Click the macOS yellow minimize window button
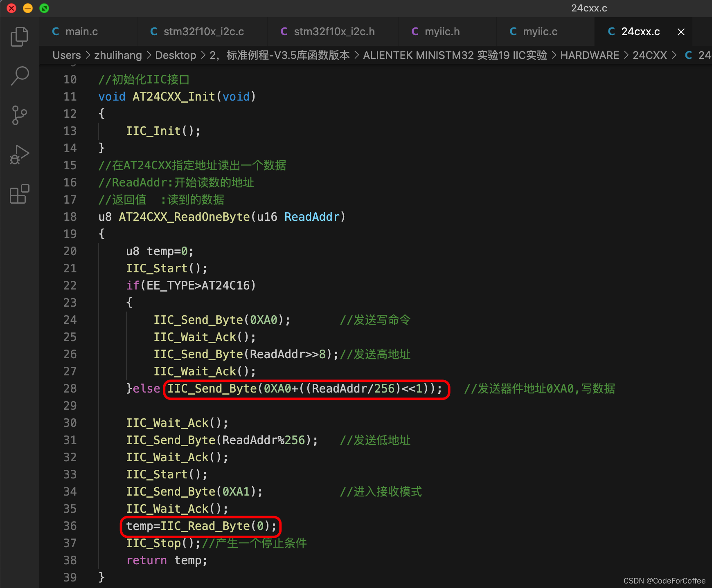The width and height of the screenshot is (712, 588). coord(28,8)
